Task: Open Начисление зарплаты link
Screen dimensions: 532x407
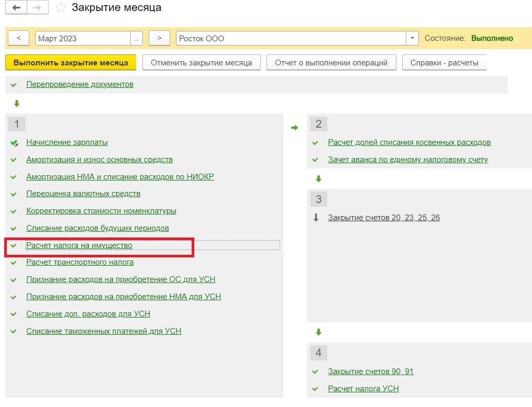Action: pos(67,142)
